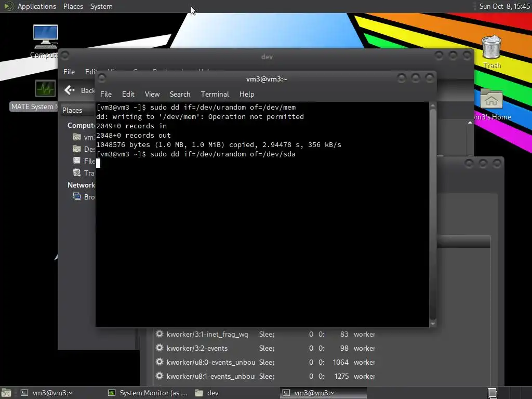Viewport: 532px width, 399px height.
Task: Click the dev window menu button at top-left
Action: coord(65,55)
